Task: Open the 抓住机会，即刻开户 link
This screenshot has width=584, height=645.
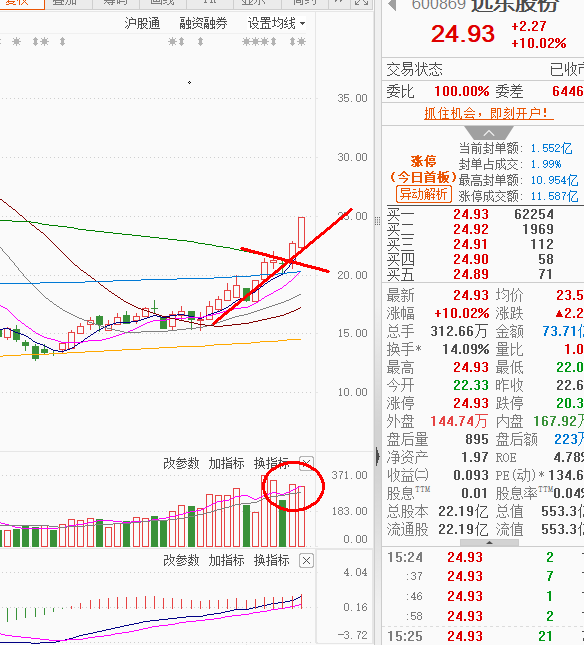Action: (x=489, y=113)
